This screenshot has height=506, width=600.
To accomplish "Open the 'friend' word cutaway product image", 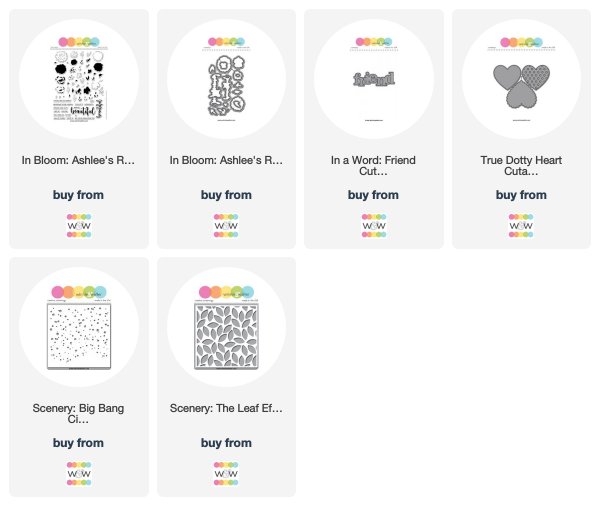I will click(x=374, y=79).
